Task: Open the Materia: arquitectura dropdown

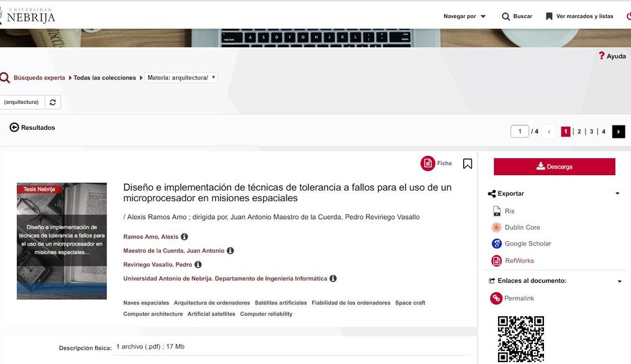Action: (x=181, y=78)
